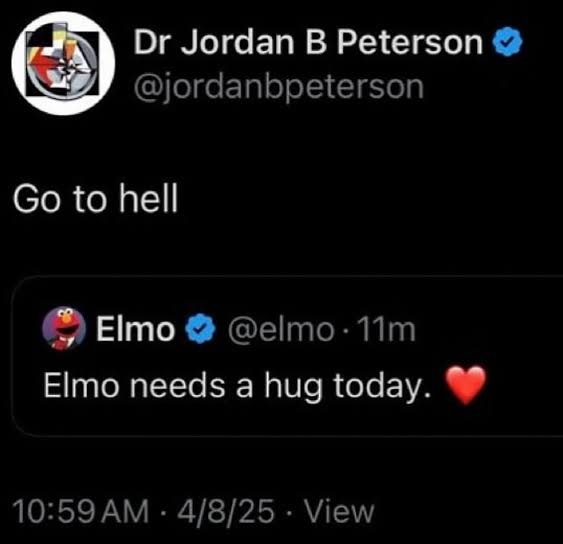Image resolution: width=563 pixels, height=544 pixels.
Task: Click the word 'hell' in the main post
Action: (x=149, y=197)
